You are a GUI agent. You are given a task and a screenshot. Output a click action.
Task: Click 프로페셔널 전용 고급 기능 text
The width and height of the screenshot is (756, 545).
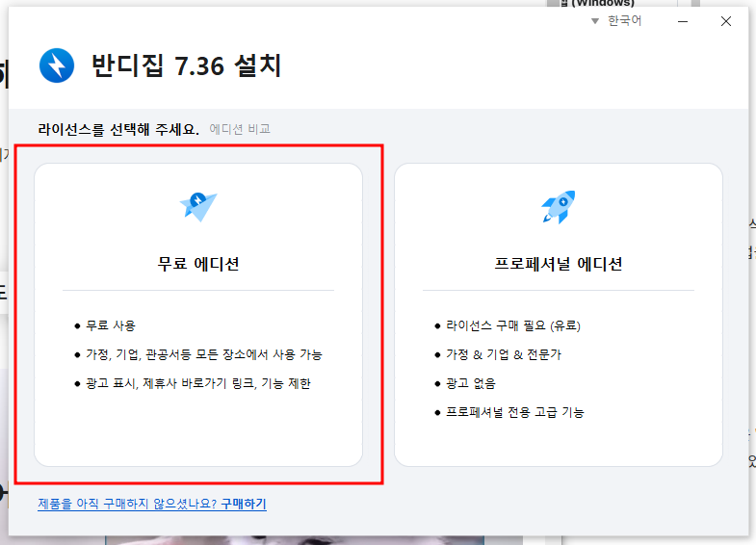click(515, 412)
